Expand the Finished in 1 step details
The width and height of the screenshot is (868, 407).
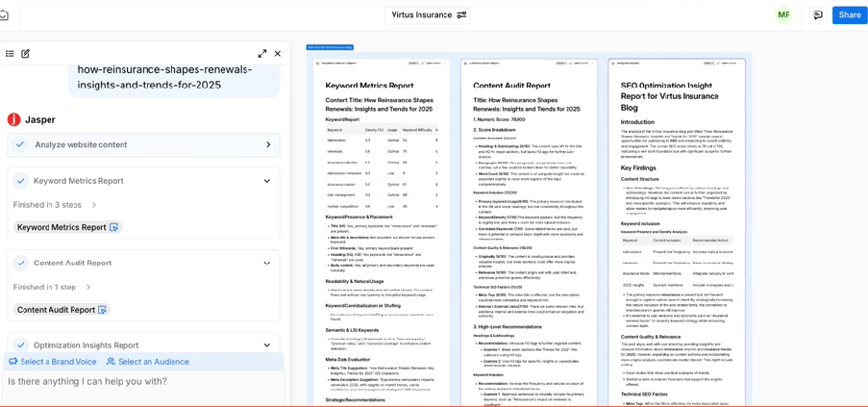[52, 288]
